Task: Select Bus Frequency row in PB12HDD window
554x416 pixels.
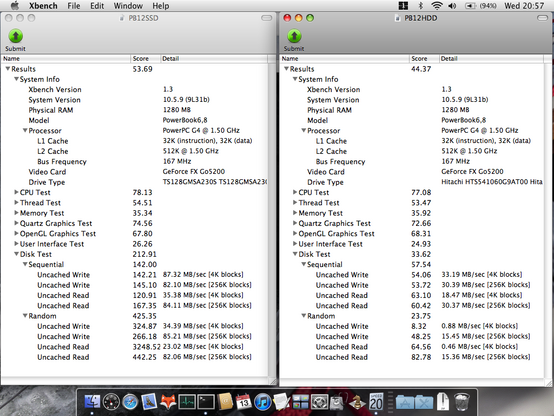Action: tap(412, 162)
